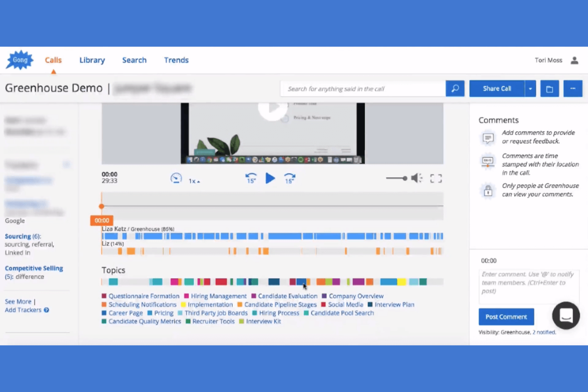Select the Candidate Pool Search topic

338,313
